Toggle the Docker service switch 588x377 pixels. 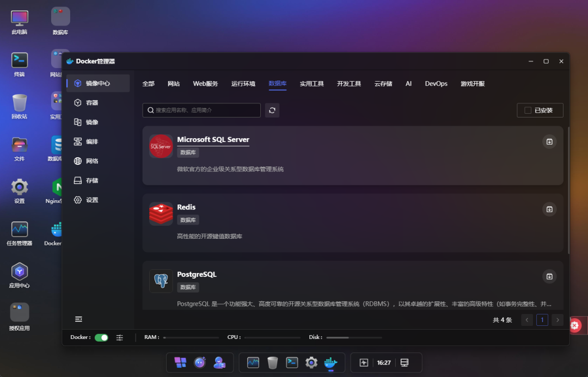coord(101,338)
